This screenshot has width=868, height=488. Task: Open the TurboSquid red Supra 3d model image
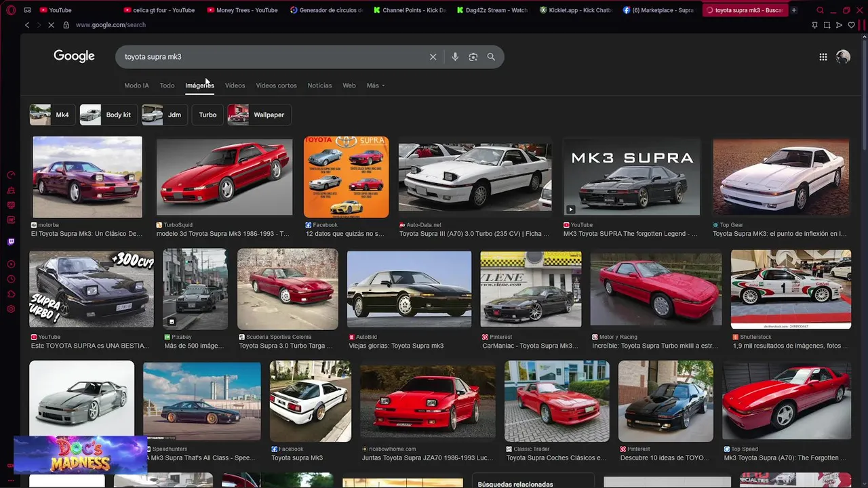click(x=224, y=178)
